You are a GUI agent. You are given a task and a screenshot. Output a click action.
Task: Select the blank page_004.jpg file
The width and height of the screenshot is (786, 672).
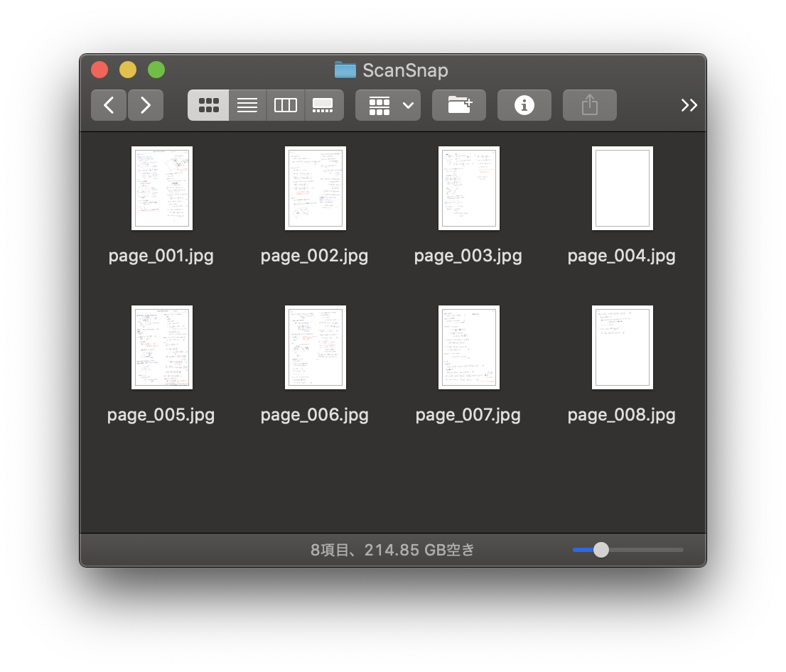pyautogui.click(x=622, y=188)
